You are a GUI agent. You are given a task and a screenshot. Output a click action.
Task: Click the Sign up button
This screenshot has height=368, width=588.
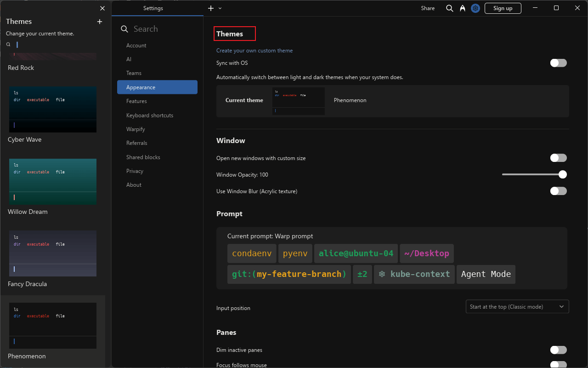503,8
